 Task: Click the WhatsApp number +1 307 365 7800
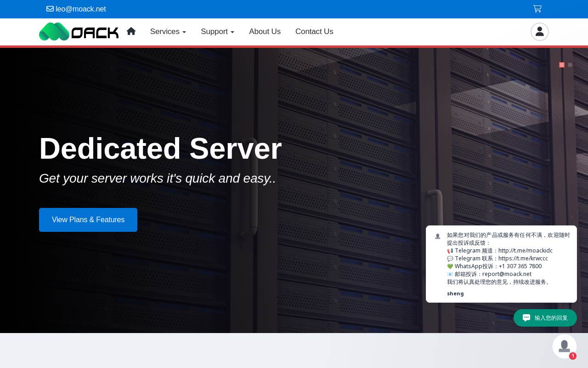tap(520, 266)
